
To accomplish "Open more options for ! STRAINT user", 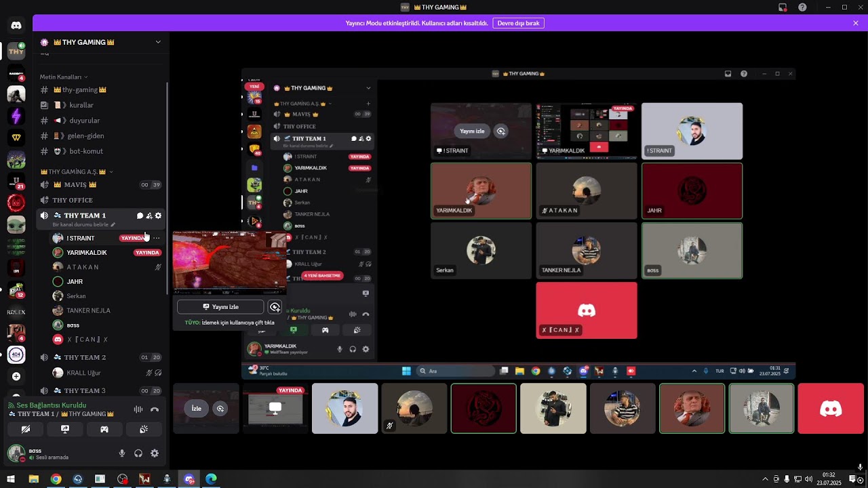I will (x=157, y=238).
